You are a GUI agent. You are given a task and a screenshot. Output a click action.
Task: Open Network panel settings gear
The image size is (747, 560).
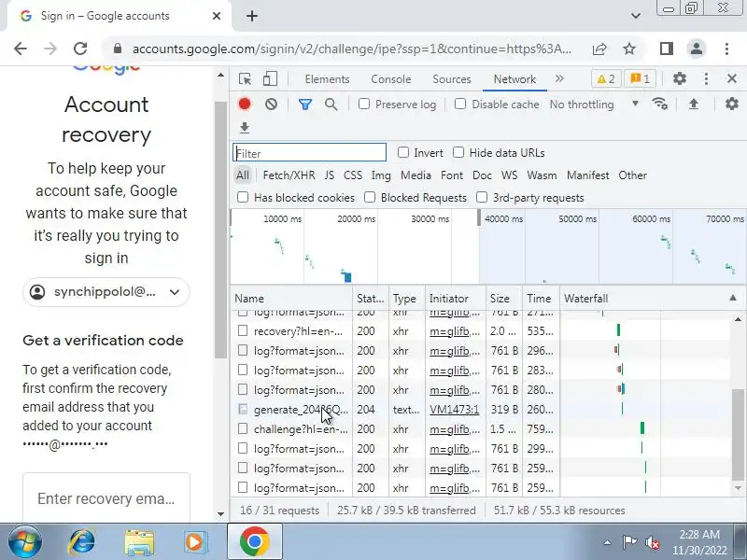[x=732, y=104]
